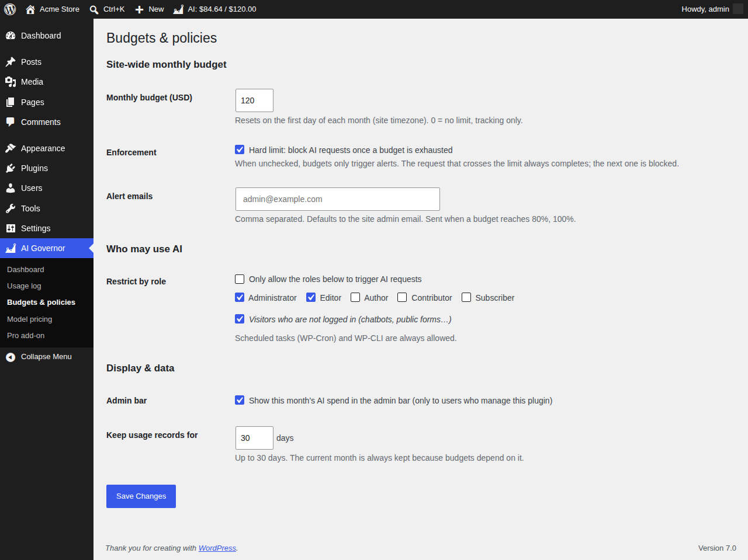The image size is (748, 560).
Task: Open the Comments menu item
Action: tap(47, 122)
